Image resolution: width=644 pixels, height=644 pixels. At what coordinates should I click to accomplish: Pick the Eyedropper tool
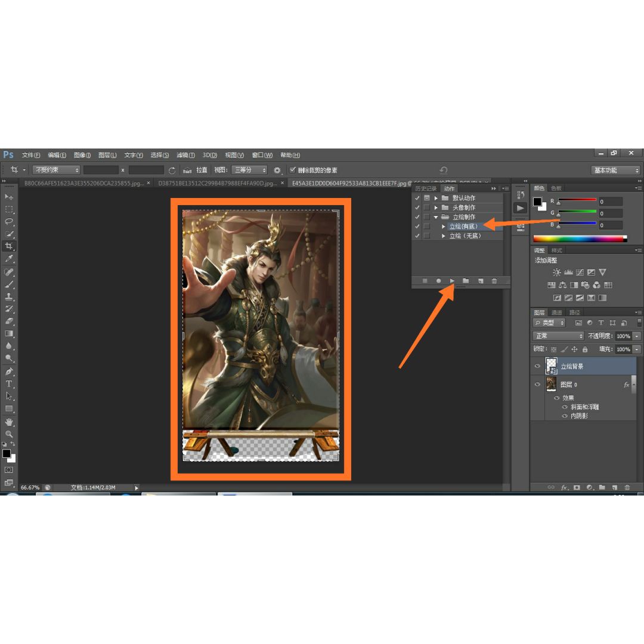(x=9, y=258)
